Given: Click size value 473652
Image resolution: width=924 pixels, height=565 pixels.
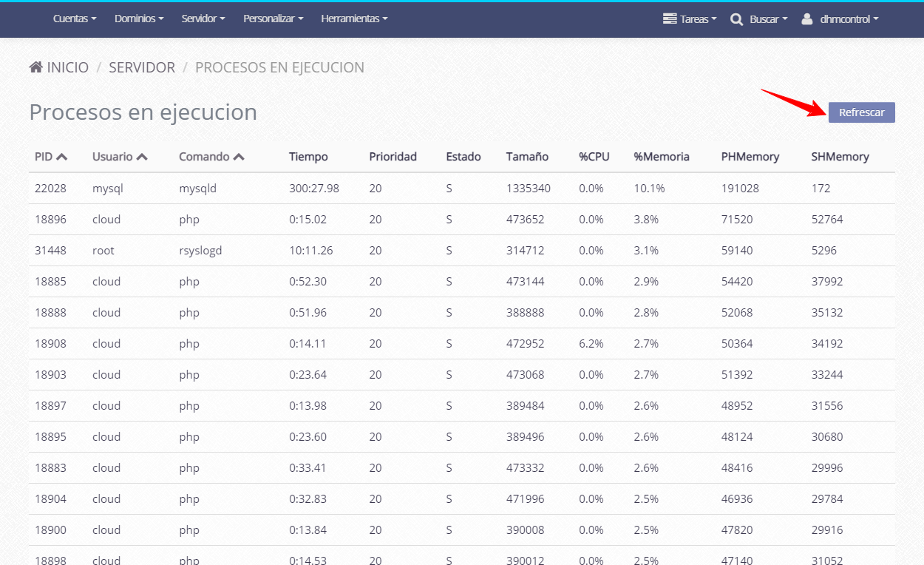Looking at the screenshot, I should click(525, 220).
